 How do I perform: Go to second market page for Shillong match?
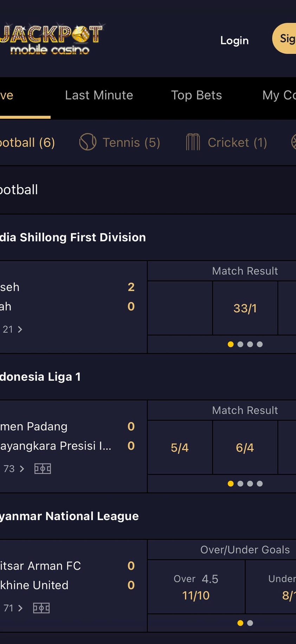coord(240,344)
